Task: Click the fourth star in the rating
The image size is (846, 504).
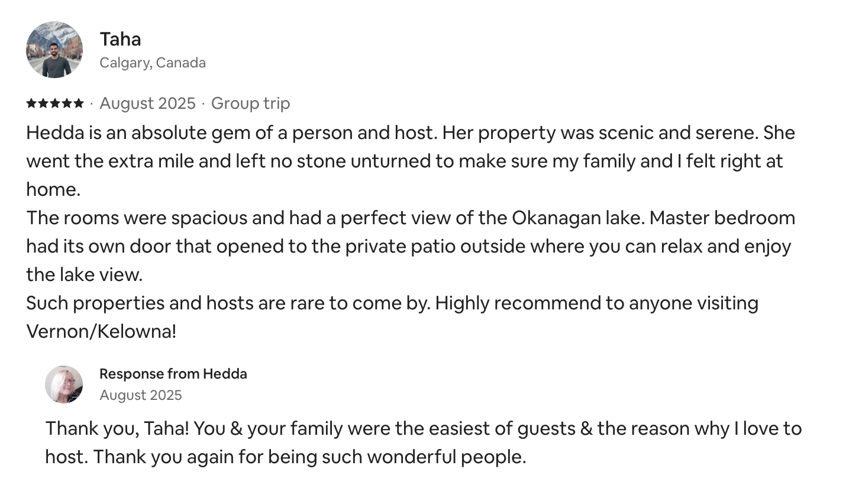Action: (67, 104)
